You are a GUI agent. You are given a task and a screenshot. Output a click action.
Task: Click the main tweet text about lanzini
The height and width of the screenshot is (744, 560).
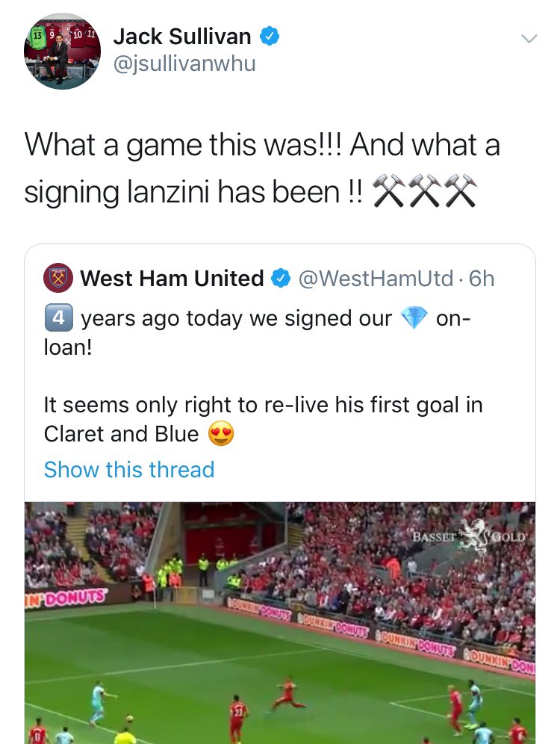coord(262,168)
